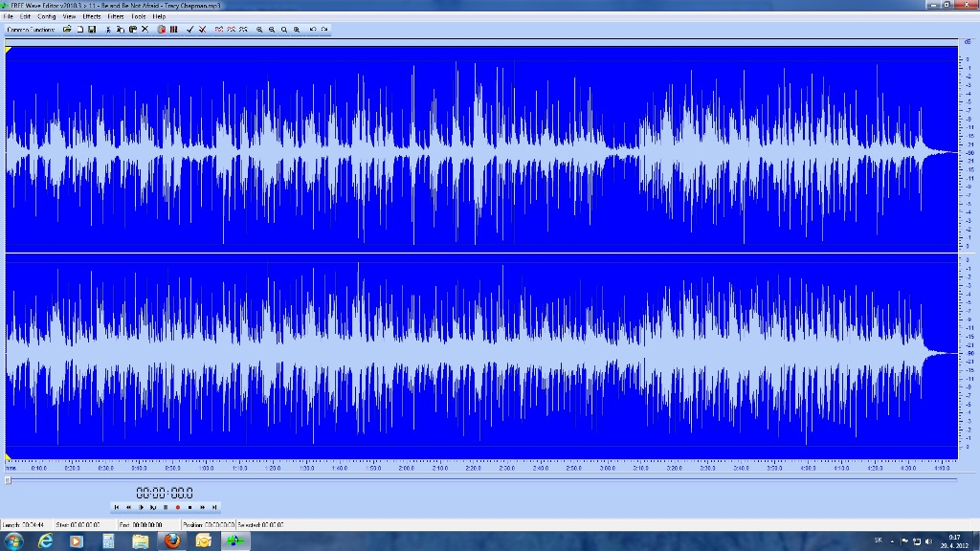Click the black checkmark icon
This screenshot has width=980, height=551.
(190, 30)
